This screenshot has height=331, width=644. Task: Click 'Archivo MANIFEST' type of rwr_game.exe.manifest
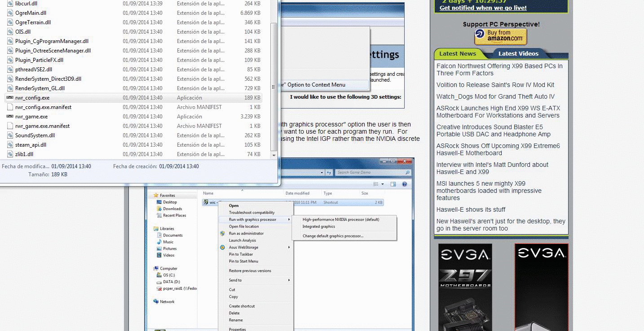click(199, 126)
